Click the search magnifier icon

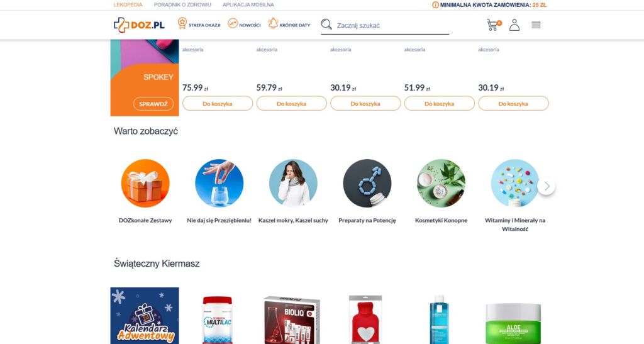[x=326, y=25]
